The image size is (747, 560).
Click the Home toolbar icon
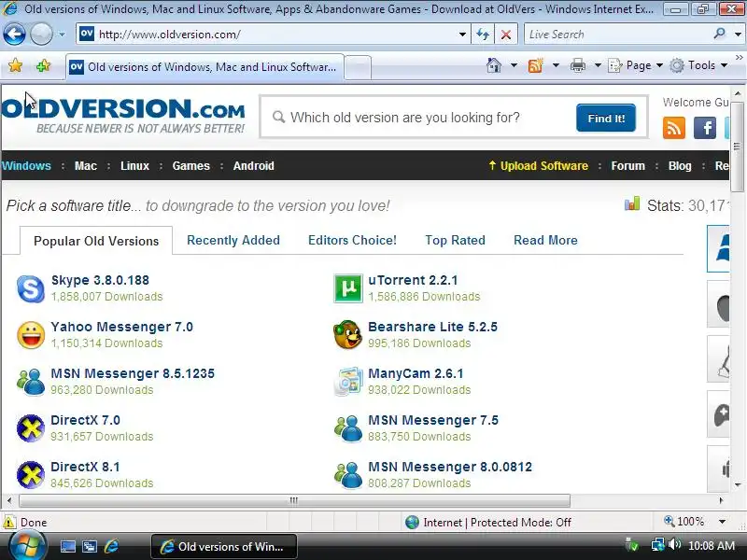point(494,65)
